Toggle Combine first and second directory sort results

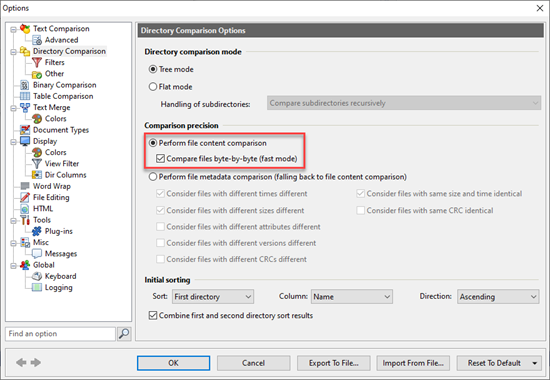pyautogui.click(x=153, y=315)
